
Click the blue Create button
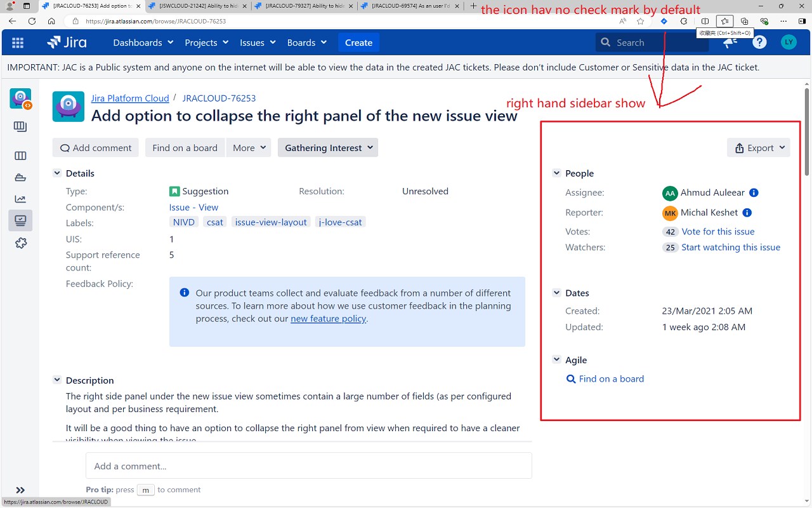tap(358, 43)
